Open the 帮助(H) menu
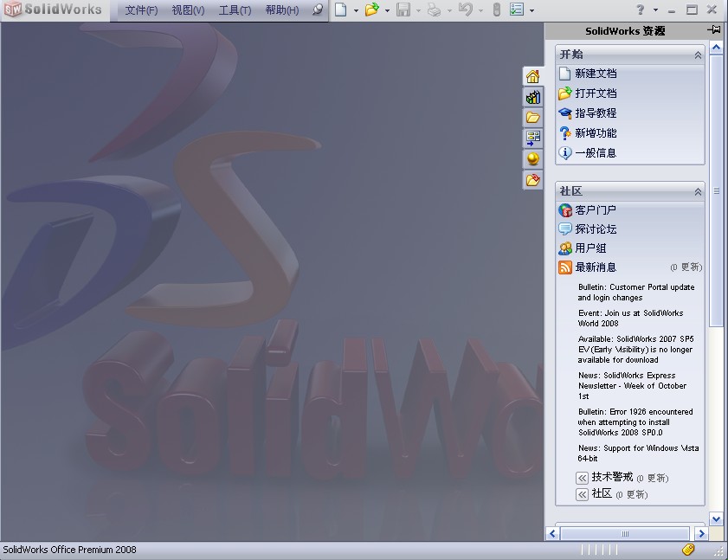 (x=282, y=10)
